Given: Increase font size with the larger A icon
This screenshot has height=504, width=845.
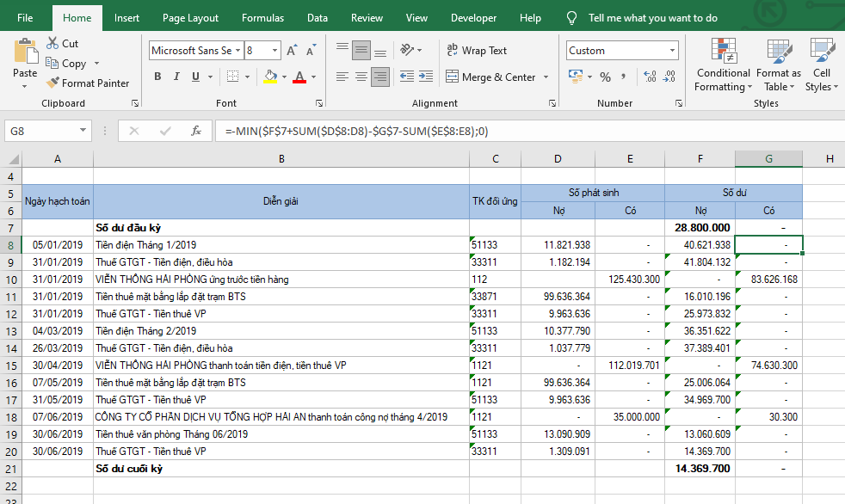Looking at the screenshot, I should [x=292, y=51].
